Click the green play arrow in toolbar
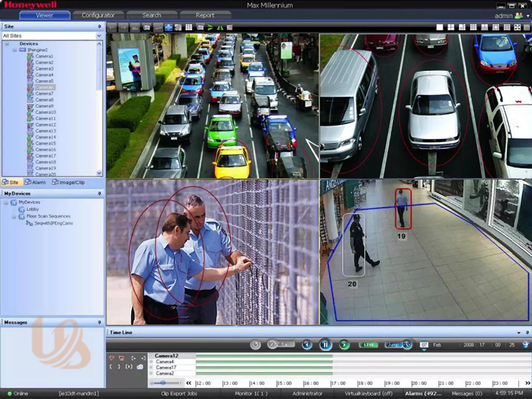This screenshot has width=532, height=399. tap(210, 27)
